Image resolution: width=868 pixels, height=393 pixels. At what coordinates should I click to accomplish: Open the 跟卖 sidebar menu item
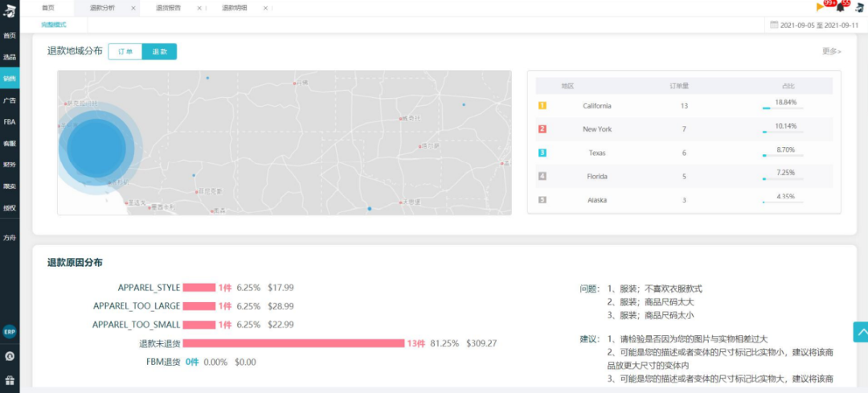click(x=10, y=186)
